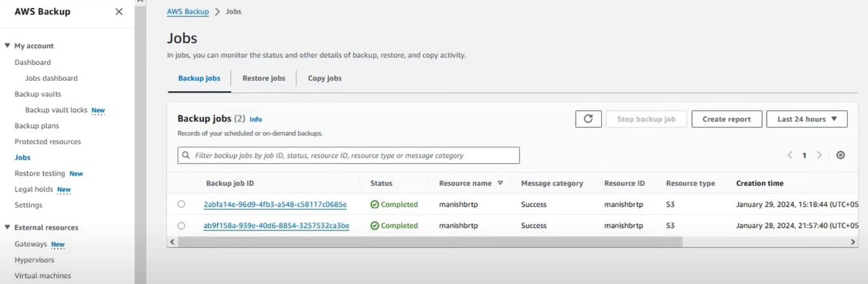
Task: Click the search magnifier icon in filter
Action: (x=187, y=155)
